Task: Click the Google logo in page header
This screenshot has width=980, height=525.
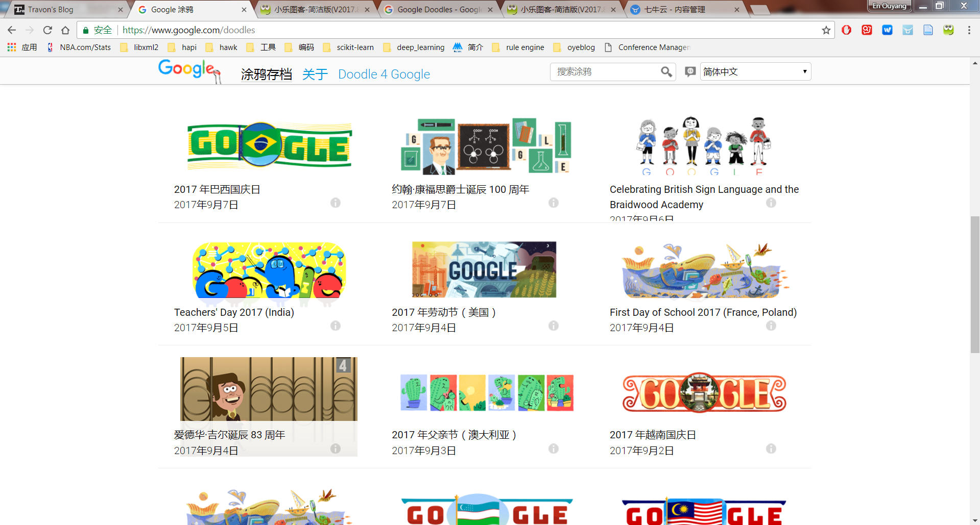Action: pos(189,71)
